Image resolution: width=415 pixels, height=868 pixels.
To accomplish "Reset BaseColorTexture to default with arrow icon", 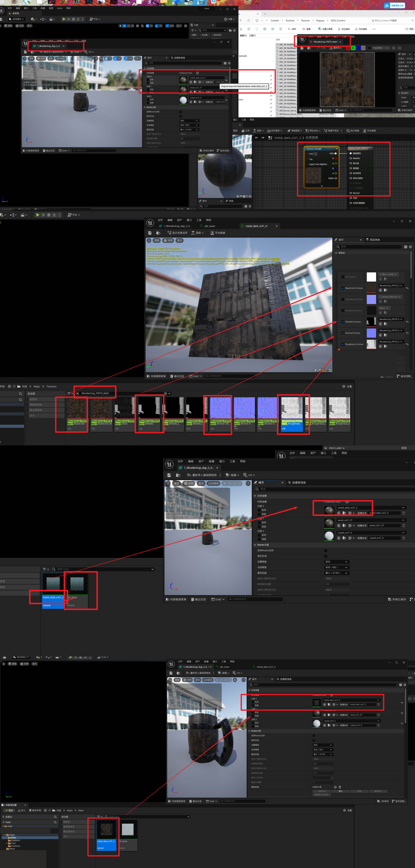I will point(407,288).
